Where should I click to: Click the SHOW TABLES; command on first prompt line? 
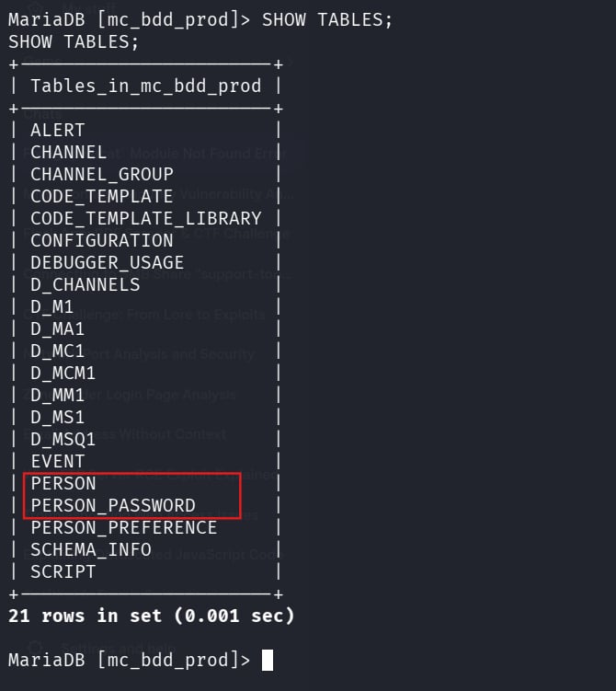tap(327, 19)
